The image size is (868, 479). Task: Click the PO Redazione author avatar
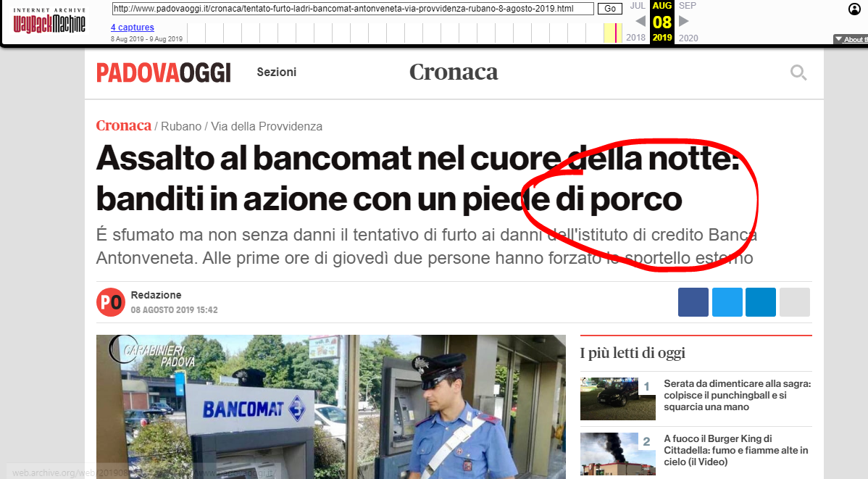click(111, 301)
